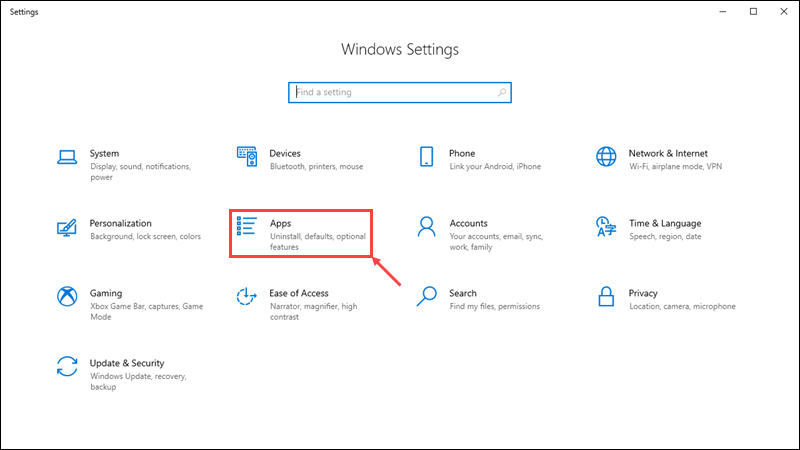Open Ease of Access heading
The height and width of the screenshot is (450, 800).
pyautogui.click(x=298, y=293)
